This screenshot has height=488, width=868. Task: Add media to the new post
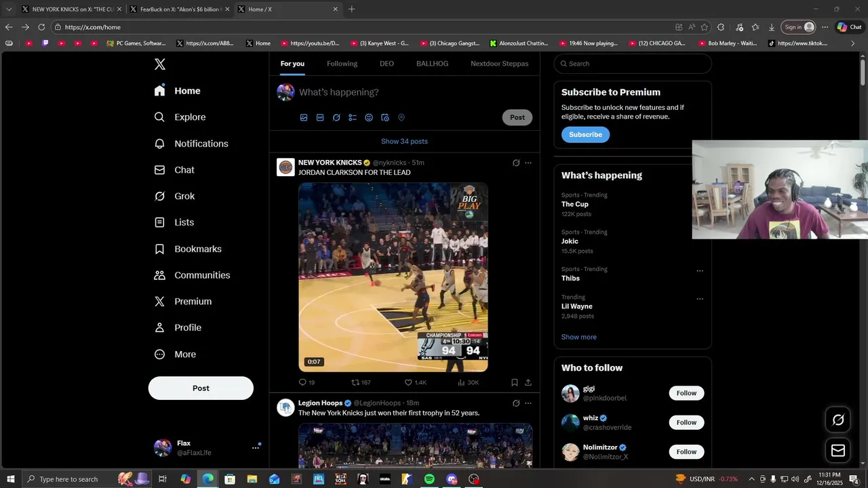(x=304, y=117)
